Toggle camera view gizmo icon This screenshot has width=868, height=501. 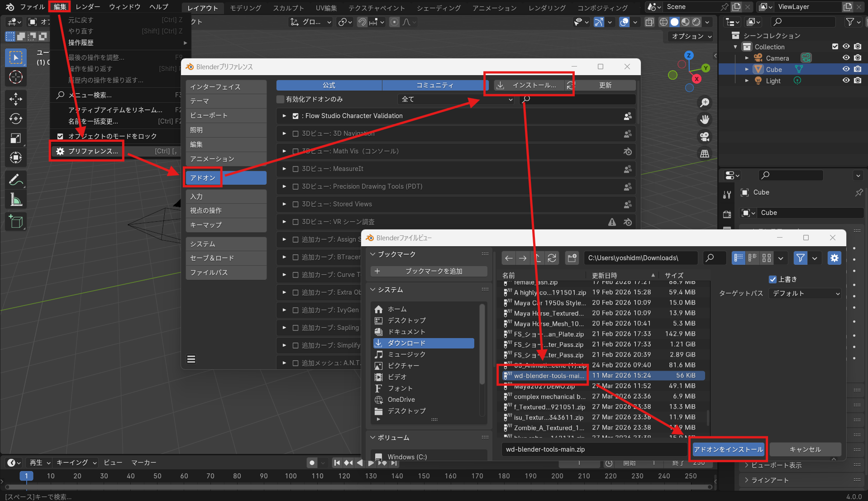[x=705, y=137]
